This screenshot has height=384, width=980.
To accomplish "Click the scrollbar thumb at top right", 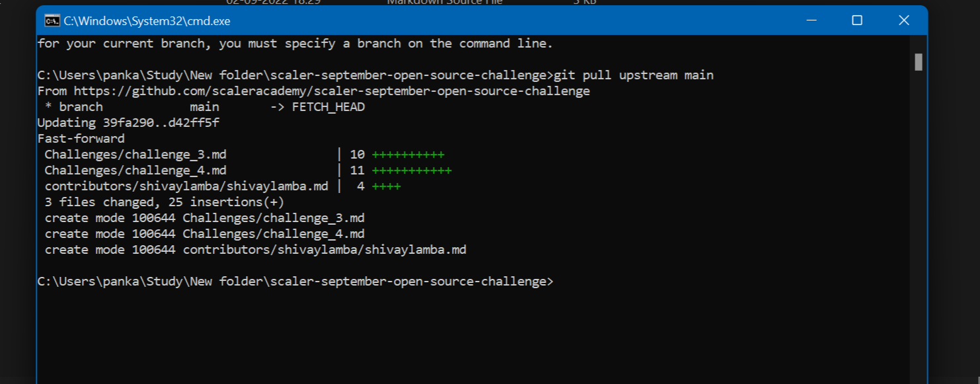I will [x=918, y=61].
